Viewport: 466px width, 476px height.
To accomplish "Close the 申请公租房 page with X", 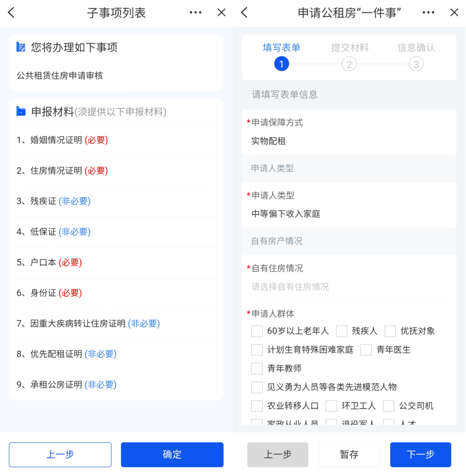I will pyautogui.click(x=454, y=13).
